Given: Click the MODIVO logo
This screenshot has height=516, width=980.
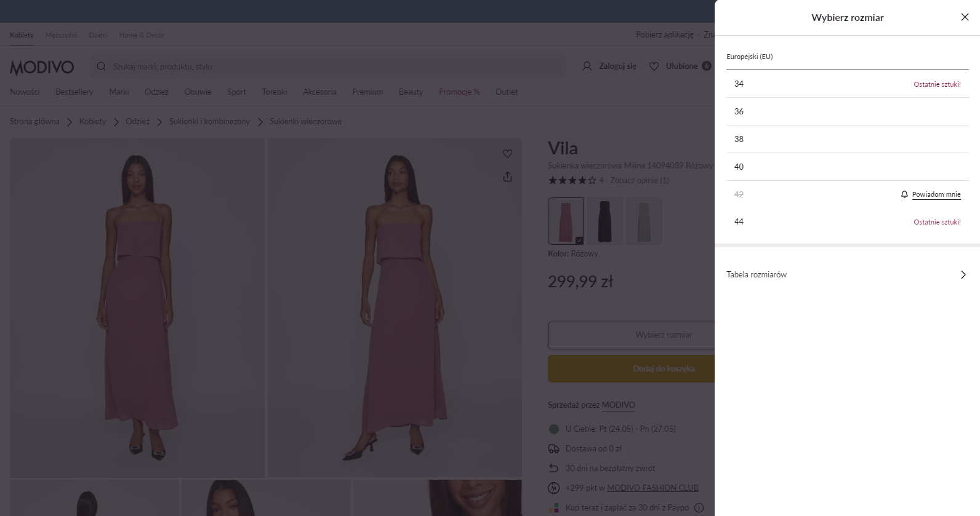Looking at the screenshot, I should [x=42, y=67].
